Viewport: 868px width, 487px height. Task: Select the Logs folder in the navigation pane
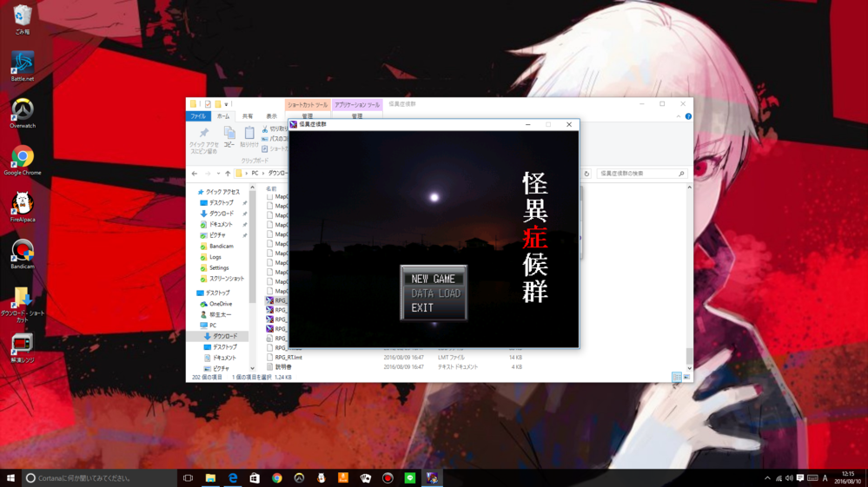tap(211, 257)
